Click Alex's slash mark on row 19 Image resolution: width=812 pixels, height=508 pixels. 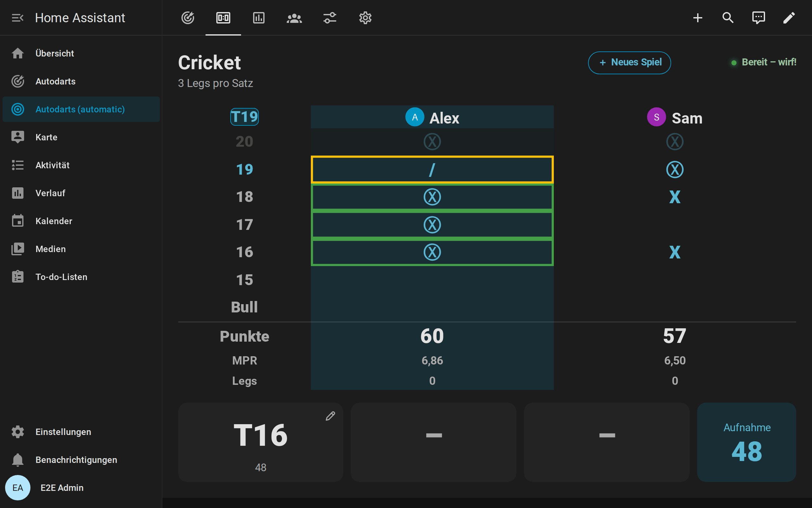(x=432, y=169)
